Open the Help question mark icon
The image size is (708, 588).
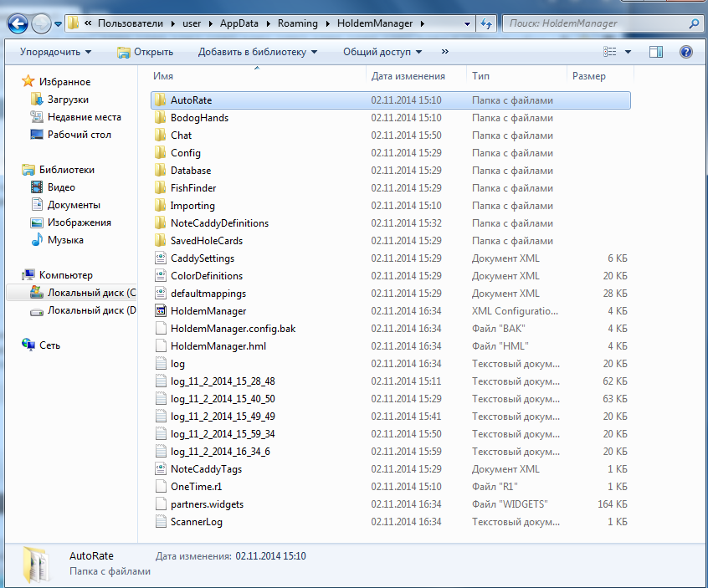click(686, 52)
